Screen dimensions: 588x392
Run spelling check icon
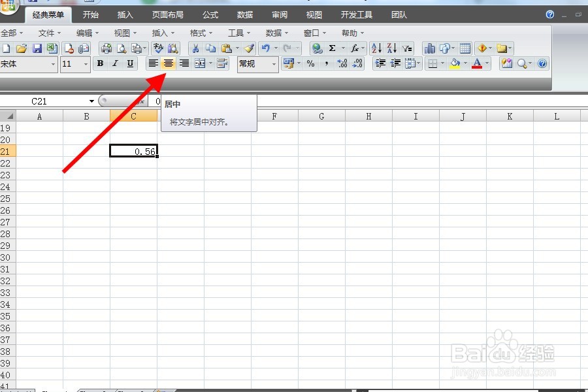(159, 48)
